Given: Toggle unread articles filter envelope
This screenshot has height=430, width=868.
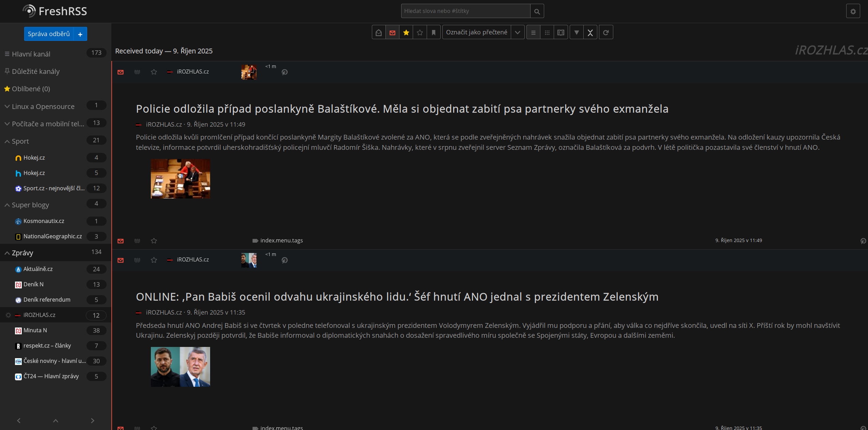Looking at the screenshot, I should pos(392,32).
